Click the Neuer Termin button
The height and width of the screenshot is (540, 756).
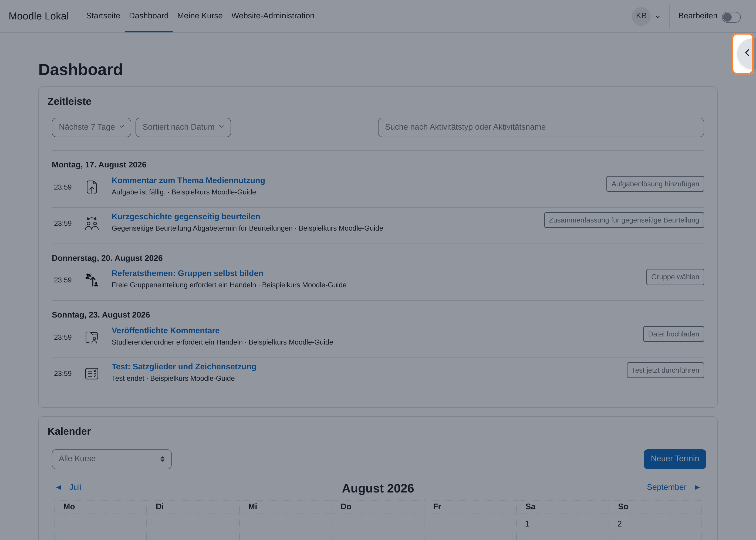coord(674,459)
